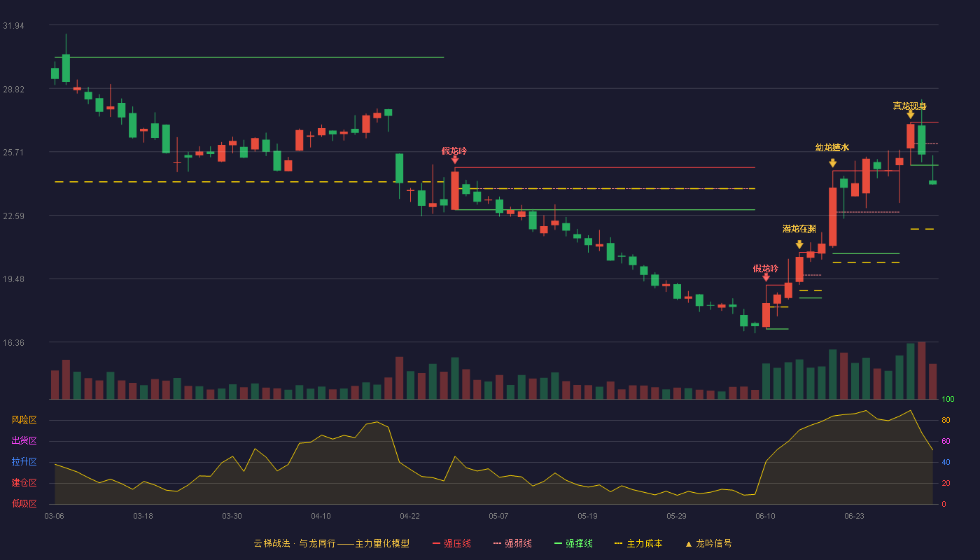Screen dimensions: 980x560
Task: Toggle the 强弱线 legend entry
Action: coord(512,543)
